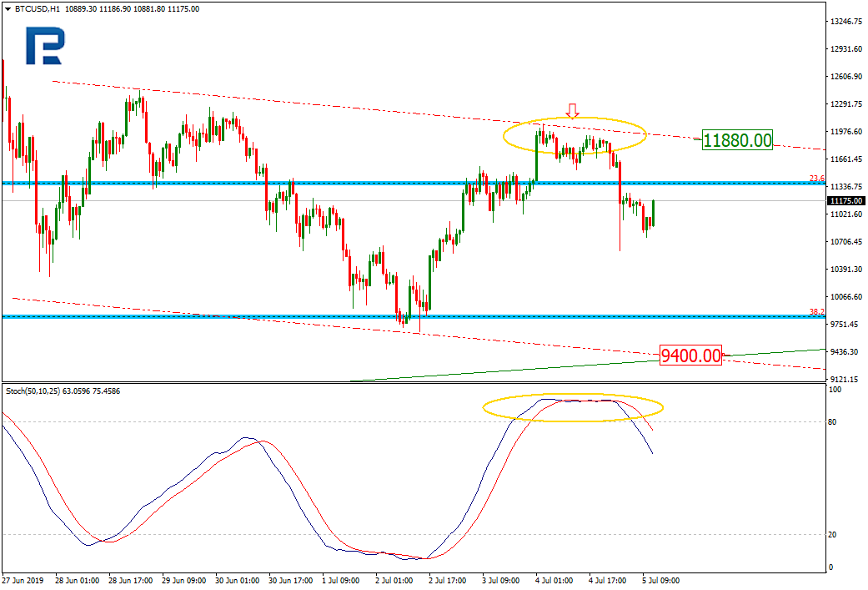868x590 pixels.
Task: Click the last green candle at 5 Jul 09:00
Action: 654,214
